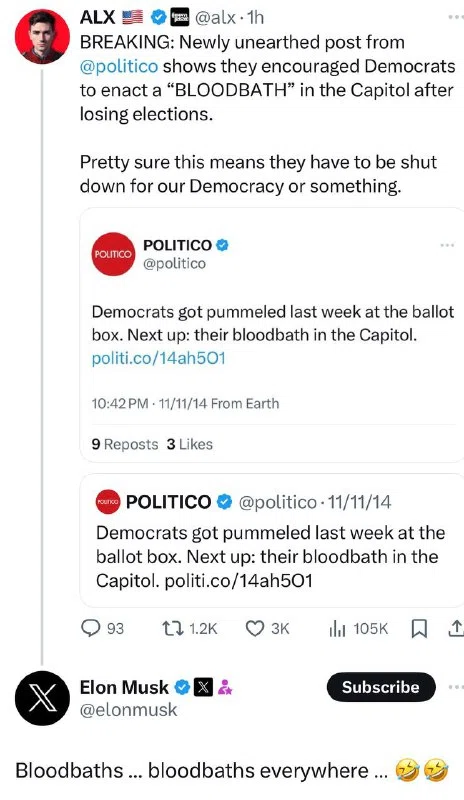
Task: View the 9 Reposts list
Action: (125, 444)
